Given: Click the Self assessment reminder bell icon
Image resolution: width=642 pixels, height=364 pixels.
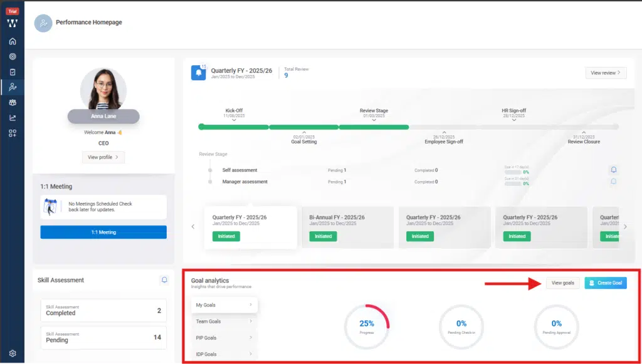Looking at the screenshot, I should (614, 169).
